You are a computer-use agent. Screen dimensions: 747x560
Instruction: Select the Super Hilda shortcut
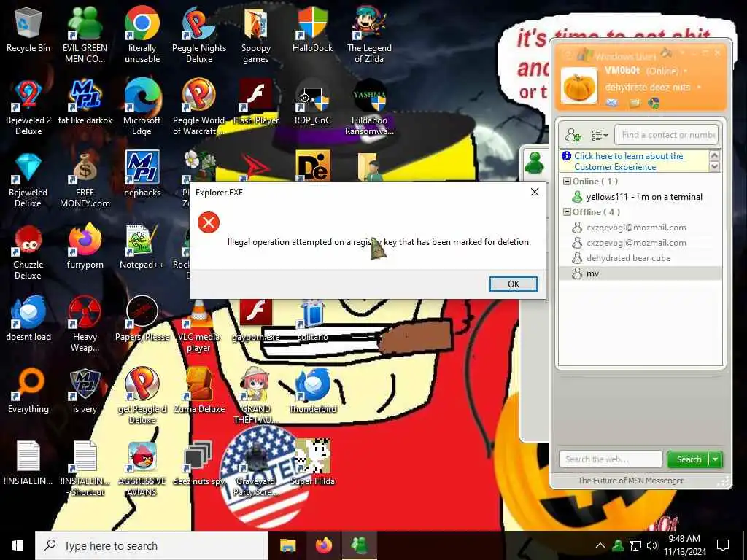pos(312,464)
